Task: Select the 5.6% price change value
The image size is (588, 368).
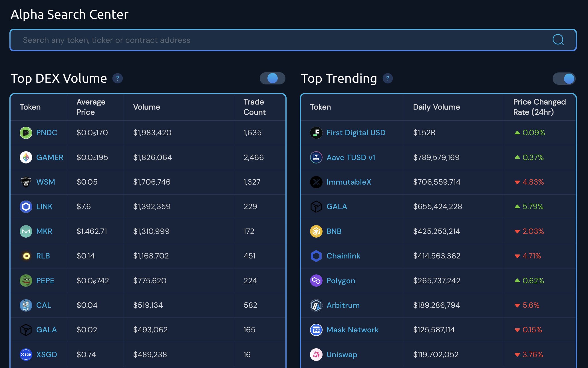Action: click(531, 305)
